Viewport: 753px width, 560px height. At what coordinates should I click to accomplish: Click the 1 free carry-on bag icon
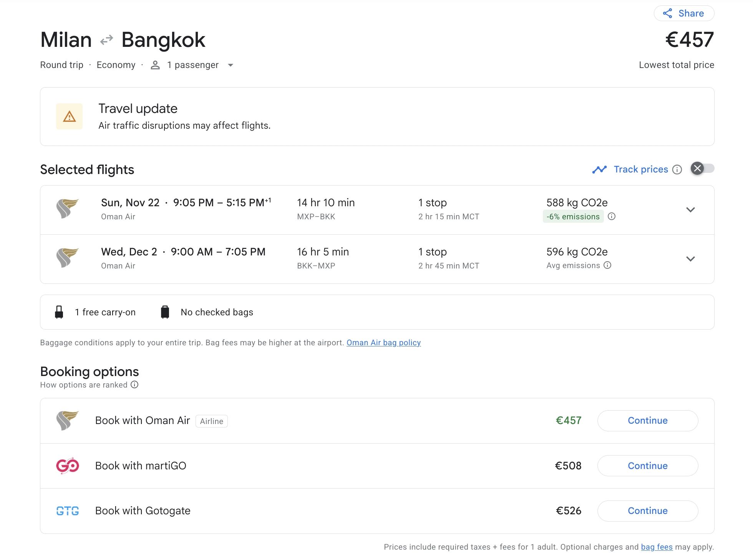[59, 312]
